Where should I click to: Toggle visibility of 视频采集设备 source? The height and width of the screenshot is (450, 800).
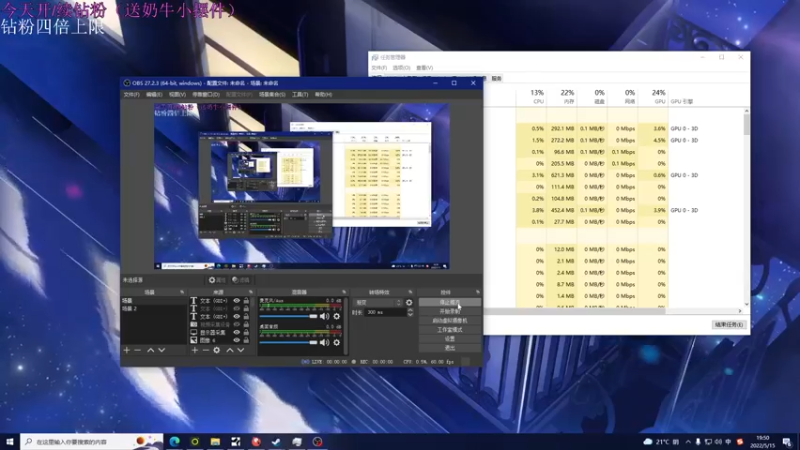pyautogui.click(x=237, y=324)
